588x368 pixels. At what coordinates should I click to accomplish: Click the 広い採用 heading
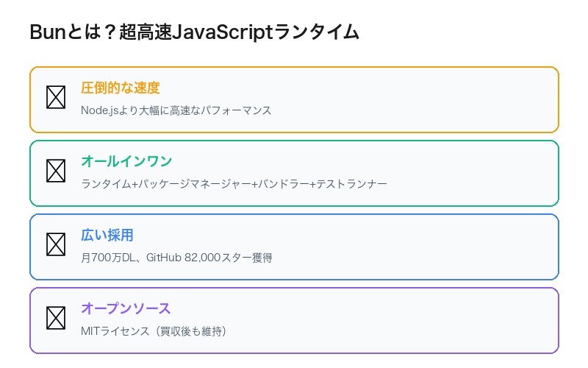click(107, 236)
